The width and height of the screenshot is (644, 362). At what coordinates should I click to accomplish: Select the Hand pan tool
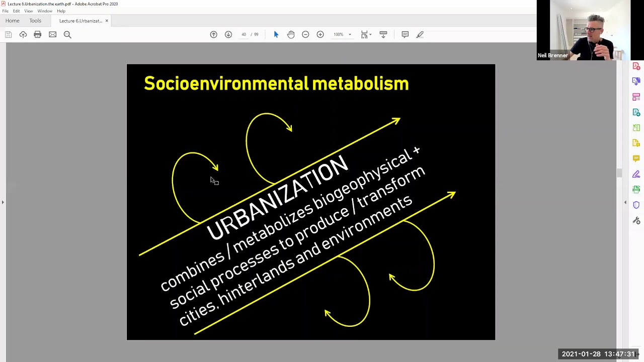(x=291, y=34)
